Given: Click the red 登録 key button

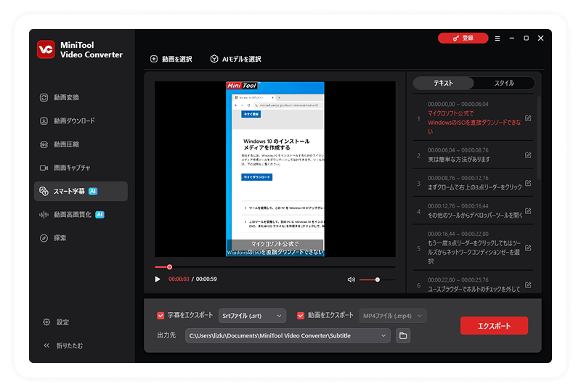Looking at the screenshot, I should (463, 38).
